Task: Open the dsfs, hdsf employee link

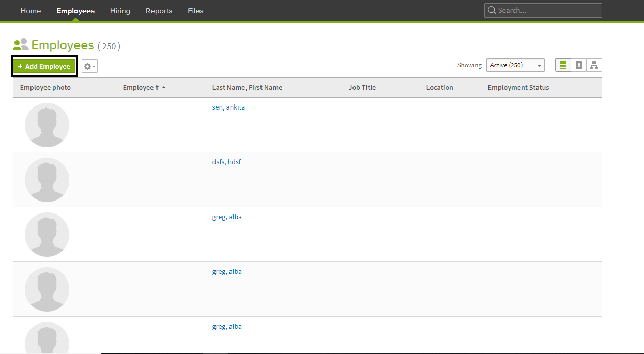Action: [226, 162]
